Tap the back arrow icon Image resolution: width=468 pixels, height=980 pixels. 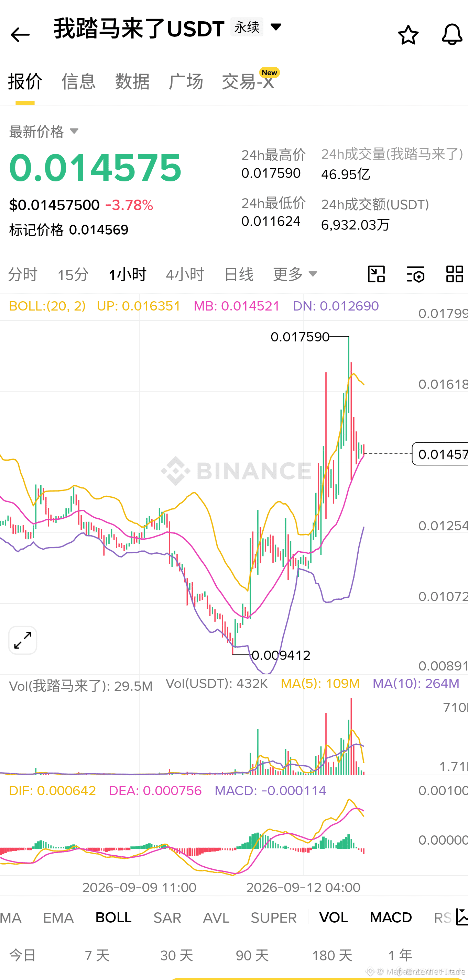pyautogui.click(x=20, y=35)
